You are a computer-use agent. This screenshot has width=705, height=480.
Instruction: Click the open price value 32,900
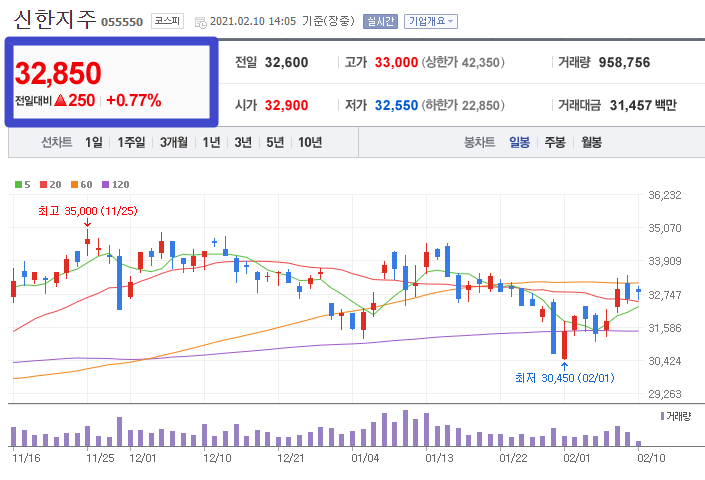pos(286,106)
